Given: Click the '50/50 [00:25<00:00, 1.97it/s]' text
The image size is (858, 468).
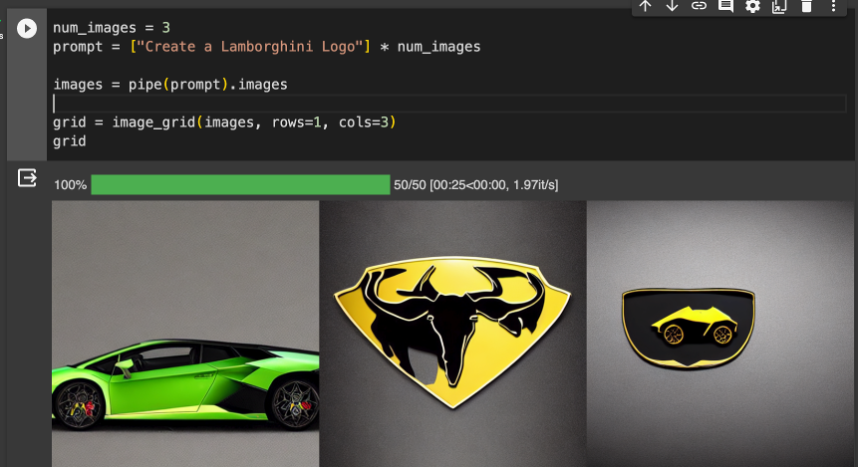Looking at the screenshot, I should (476, 185).
